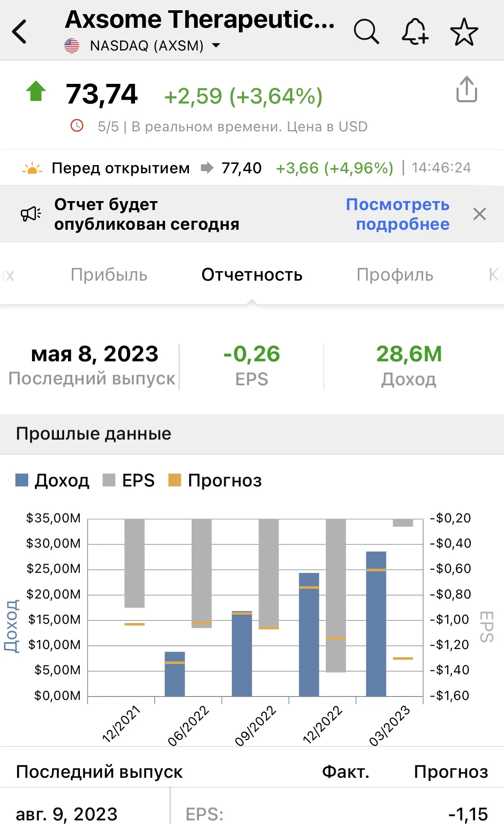Tap the 03/2023 revenue bar

(x=376, y=624)
